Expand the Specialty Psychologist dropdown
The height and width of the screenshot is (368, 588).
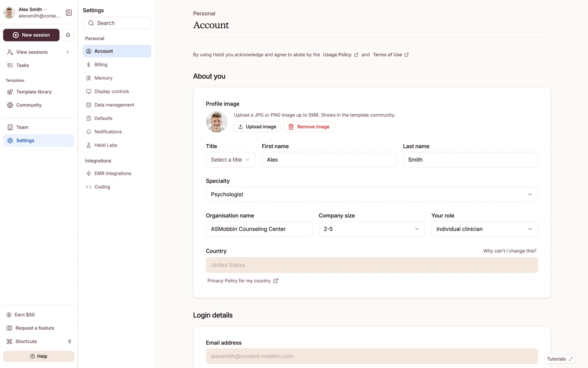tap(371, 194)
